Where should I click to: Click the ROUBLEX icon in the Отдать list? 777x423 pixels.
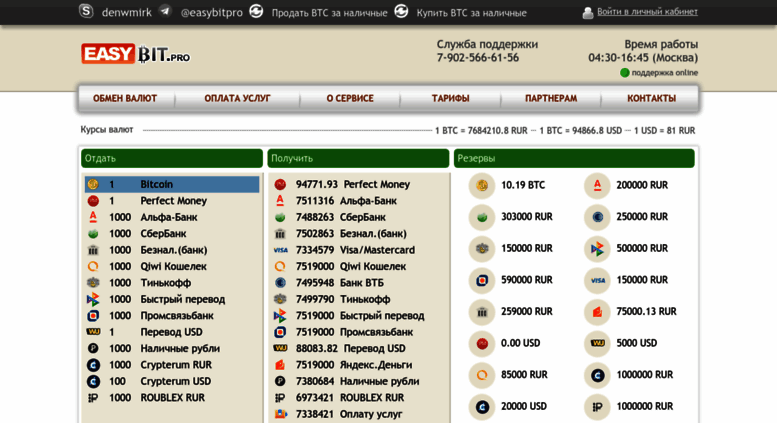coord(93,398)
